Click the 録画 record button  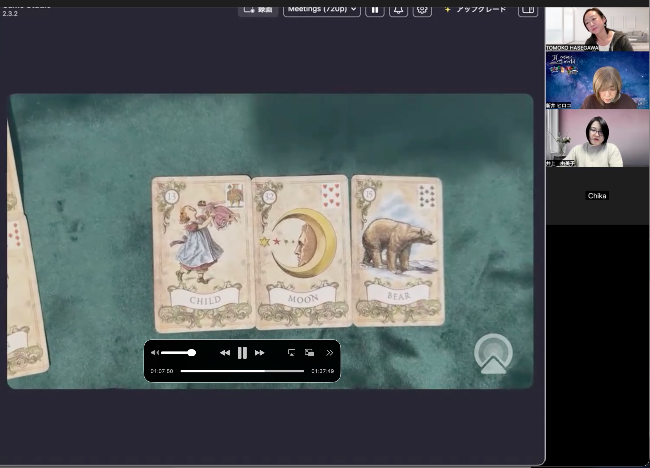point(258,9)
